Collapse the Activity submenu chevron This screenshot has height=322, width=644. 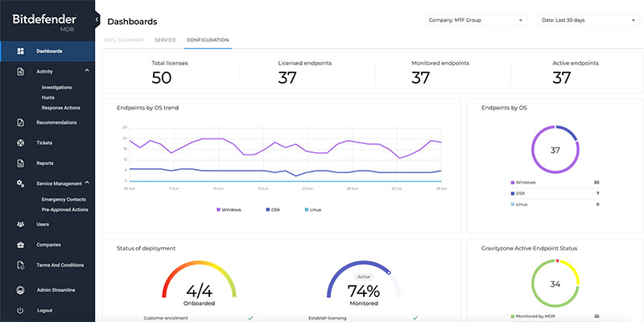pyautogui.click(x=87, y=71)
